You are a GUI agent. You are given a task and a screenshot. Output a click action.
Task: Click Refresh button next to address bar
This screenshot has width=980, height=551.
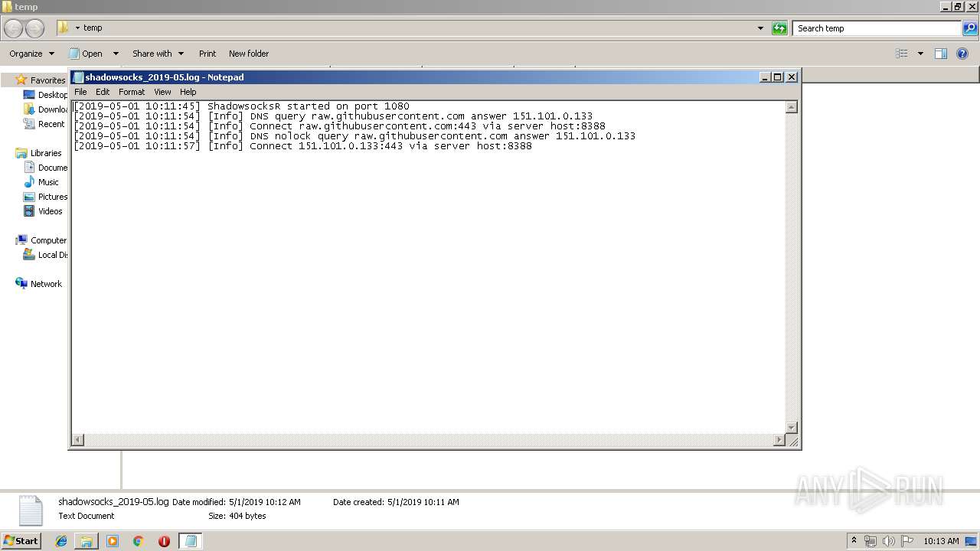coord(779,28)
